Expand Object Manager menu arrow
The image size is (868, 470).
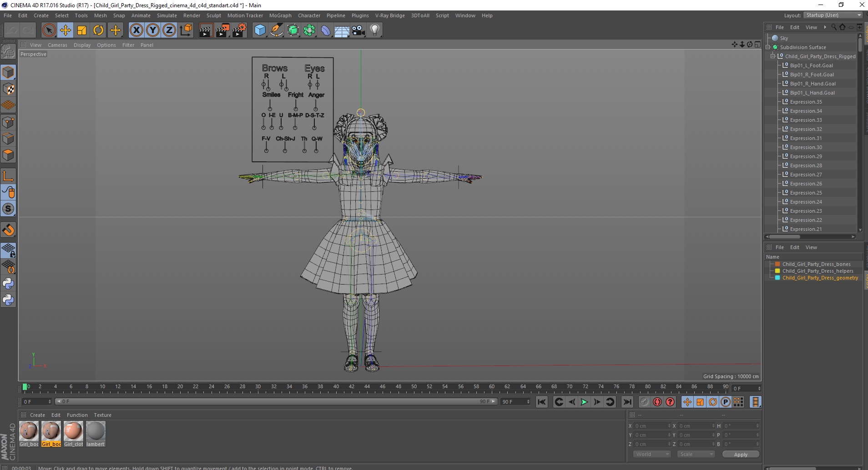(825, 27)
